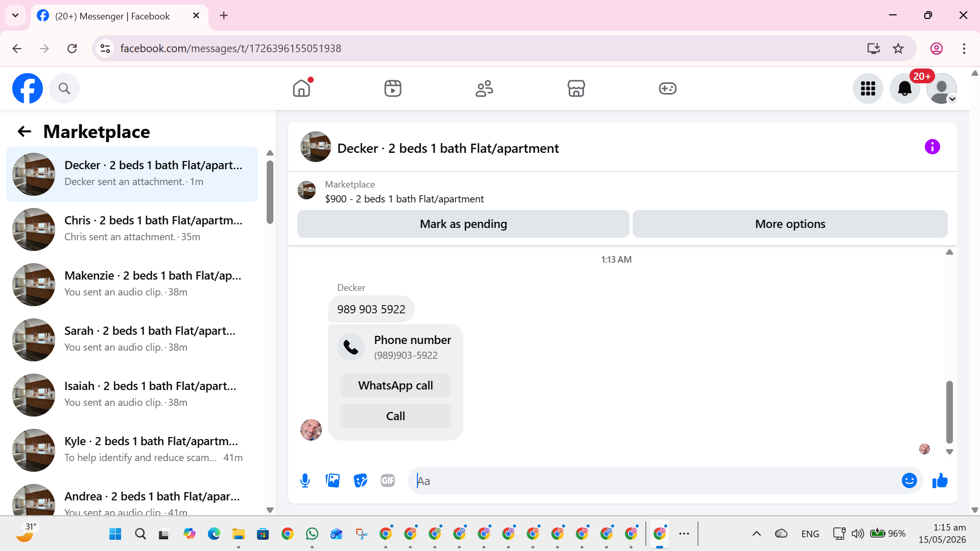Bookmark this page with the star
Viewport: 980px width, 551px height.
click(x=898, y=49)
